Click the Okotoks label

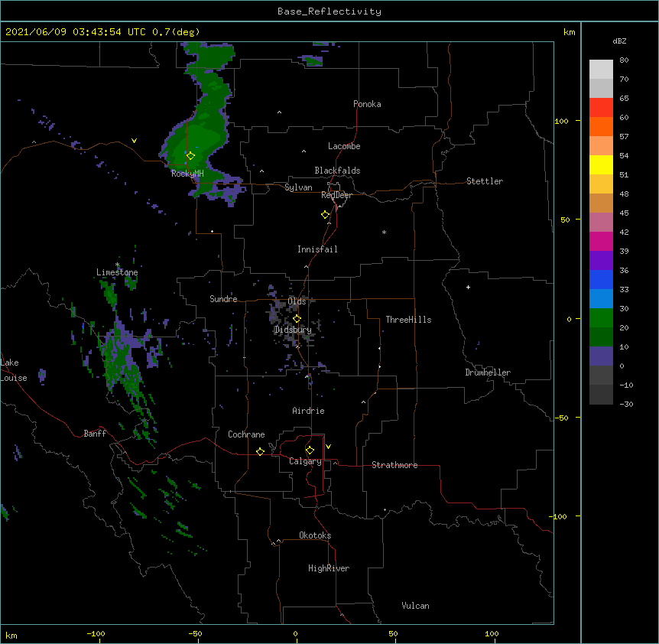click(x=315, y=535)
